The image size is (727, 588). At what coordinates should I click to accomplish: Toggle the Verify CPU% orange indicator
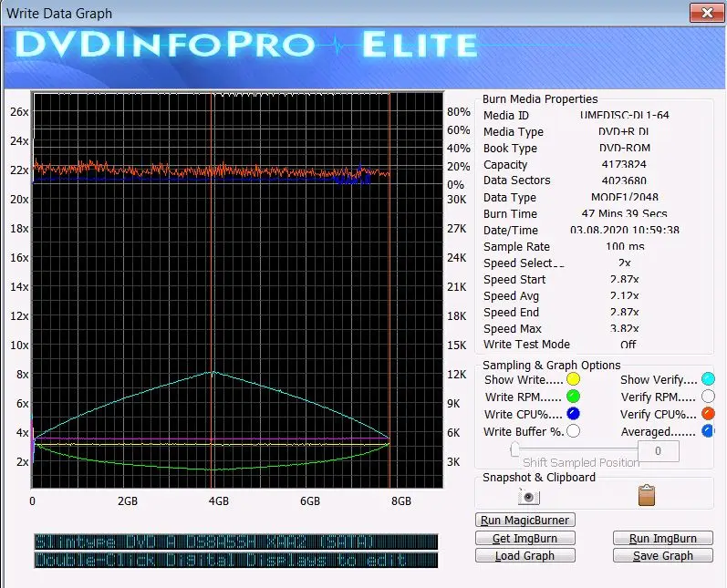point(708,413)
